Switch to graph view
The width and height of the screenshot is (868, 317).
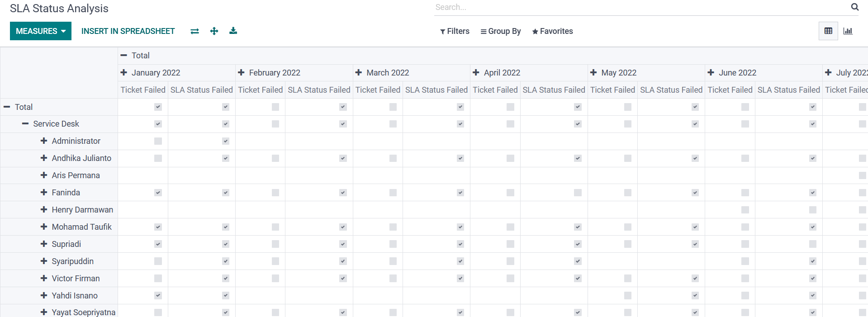(848, 31)
